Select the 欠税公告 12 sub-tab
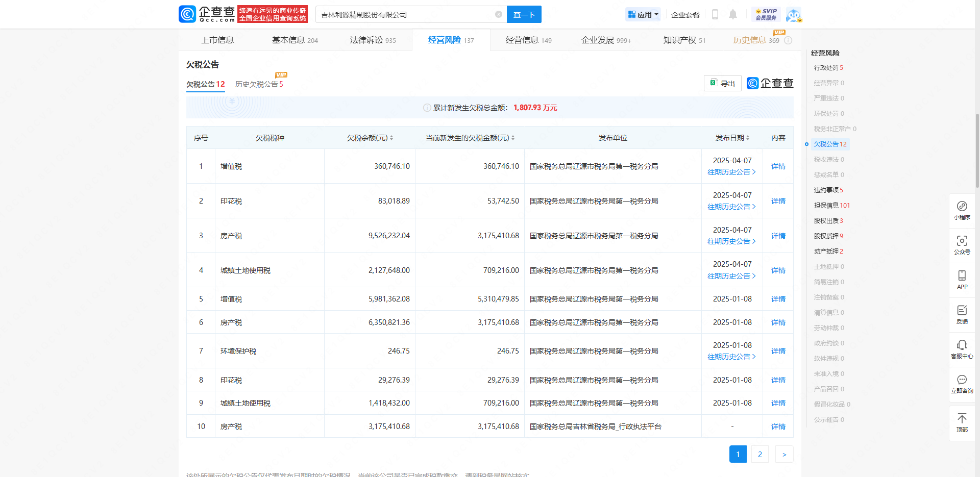Viewport: 980px width, 477px height. click(206, 84)
